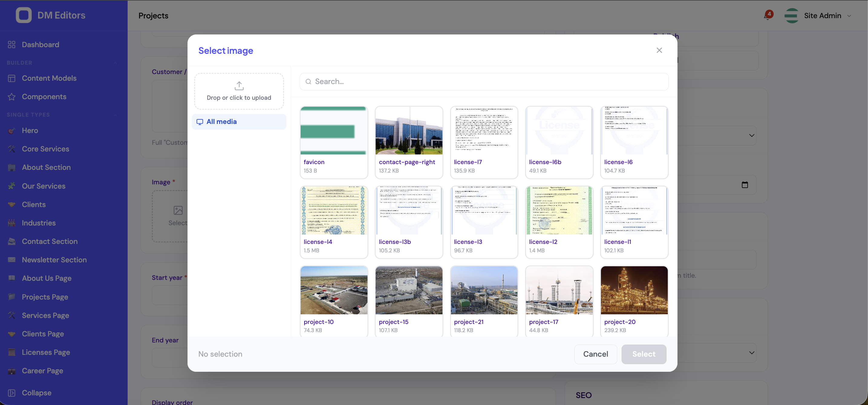The width and height of the screenshot is (868, 405).
Task: Pick the project-15 plant photo
Action: (409, 290)
